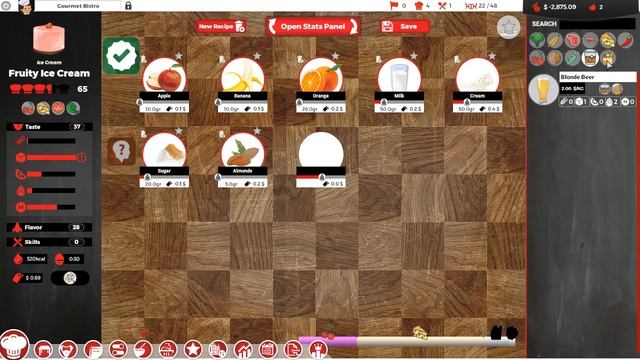Select the Orange ingredient
The height and width of the screenshot is (360, 640).
click(321, 76)
